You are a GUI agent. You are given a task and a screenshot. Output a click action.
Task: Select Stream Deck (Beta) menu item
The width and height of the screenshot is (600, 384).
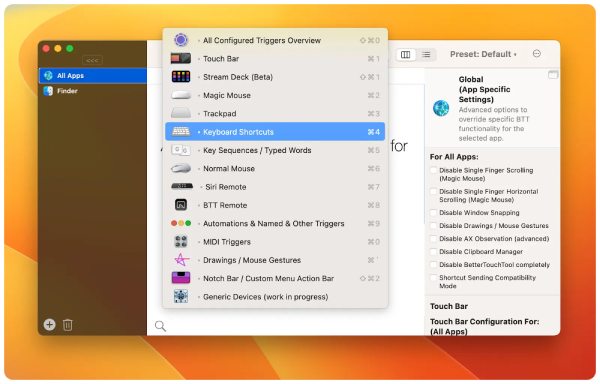click(x=275, y=77)
